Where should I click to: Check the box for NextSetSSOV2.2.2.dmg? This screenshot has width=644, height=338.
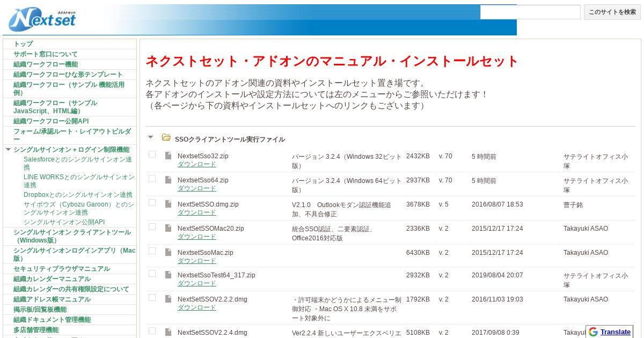click(152, 298)
